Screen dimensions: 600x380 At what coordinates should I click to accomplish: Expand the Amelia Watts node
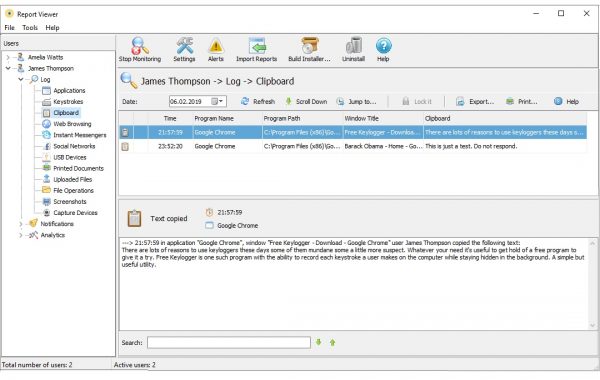click(8, 57)
